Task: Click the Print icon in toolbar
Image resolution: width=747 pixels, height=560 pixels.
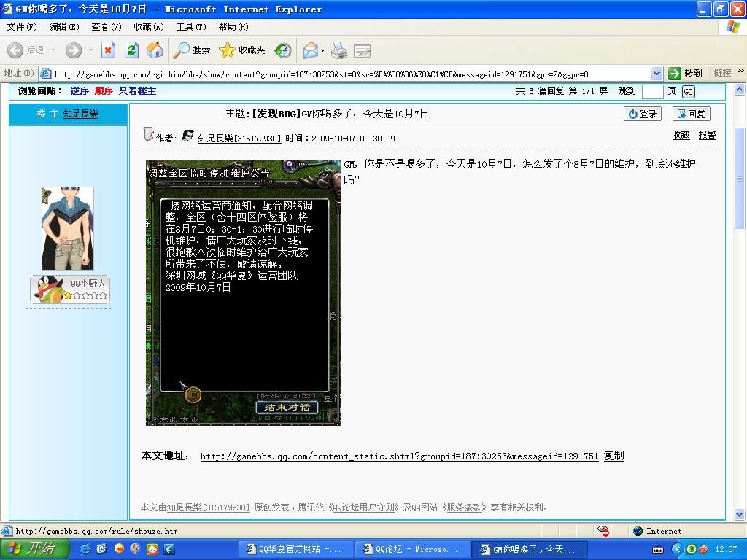Action: (339, 50)
